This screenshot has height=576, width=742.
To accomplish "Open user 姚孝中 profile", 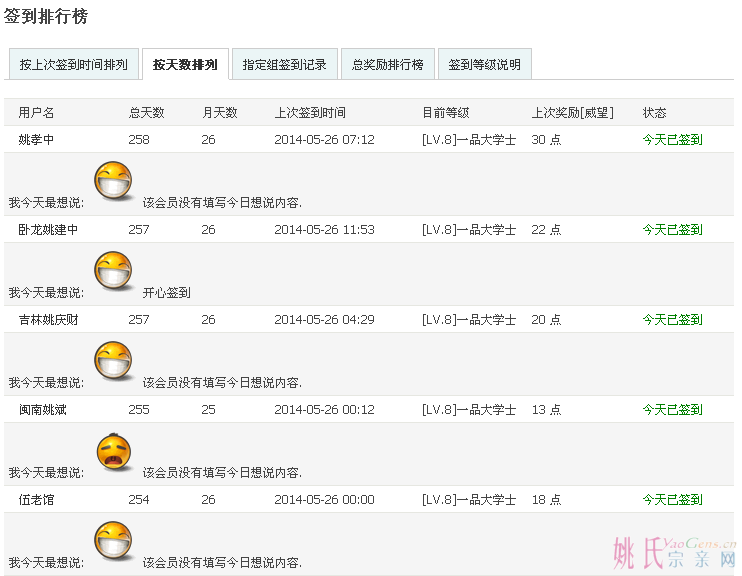I will point(36,140).
